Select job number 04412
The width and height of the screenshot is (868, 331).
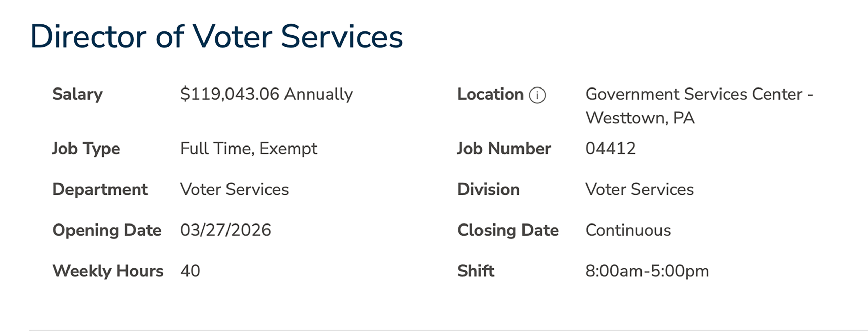pos(610,149)
